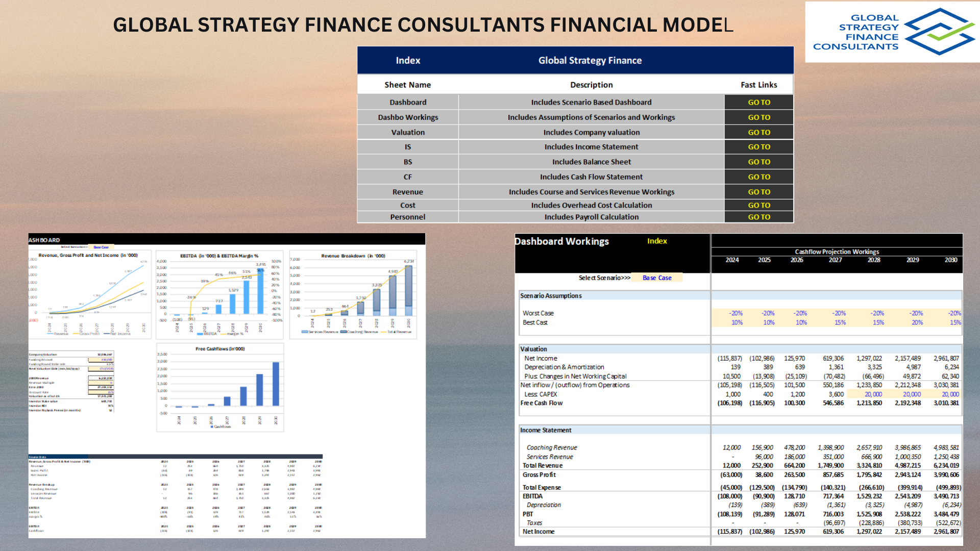
Task: Click 'Net inflow / (outflow) from Operations' label
Action: pyautogui.click(x=575, y=385)
